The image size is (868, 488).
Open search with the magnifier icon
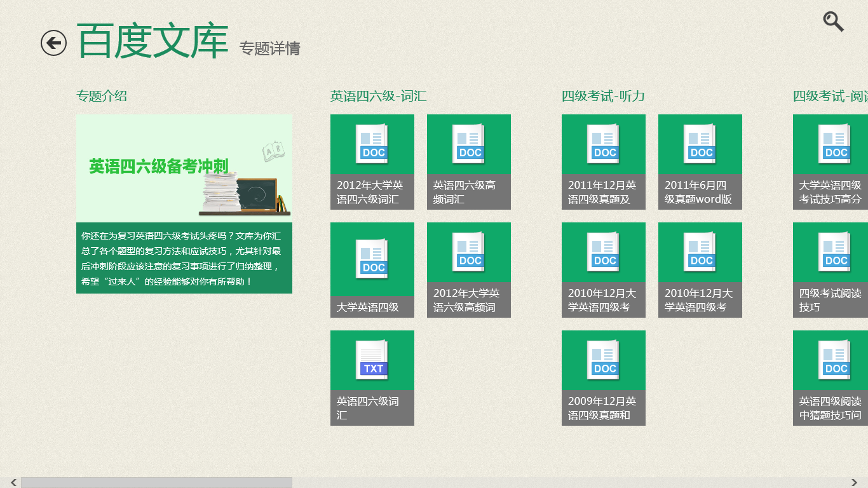point(833,22)
